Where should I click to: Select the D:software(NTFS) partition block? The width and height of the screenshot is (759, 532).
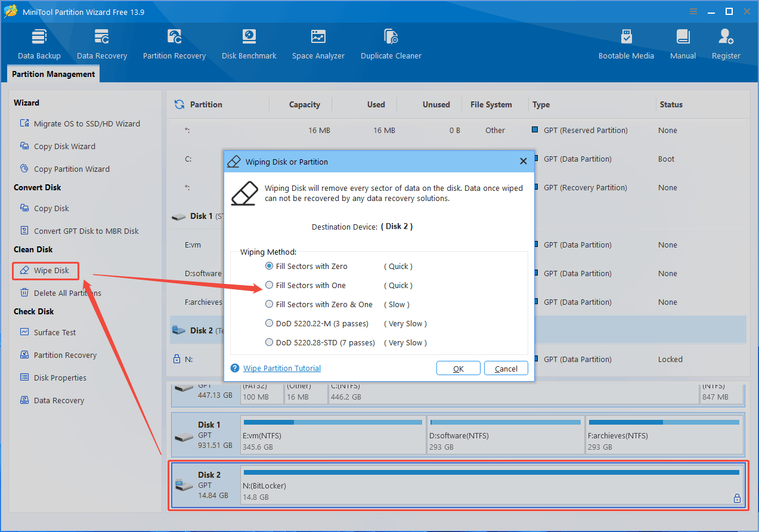[506, 435]
